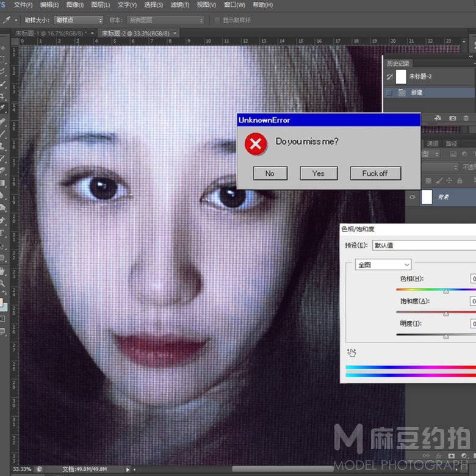The width and height of the screenshot is (476, 476).
Task: Toggle Quick Mask mode in toolbox
Action: (2, 319)
